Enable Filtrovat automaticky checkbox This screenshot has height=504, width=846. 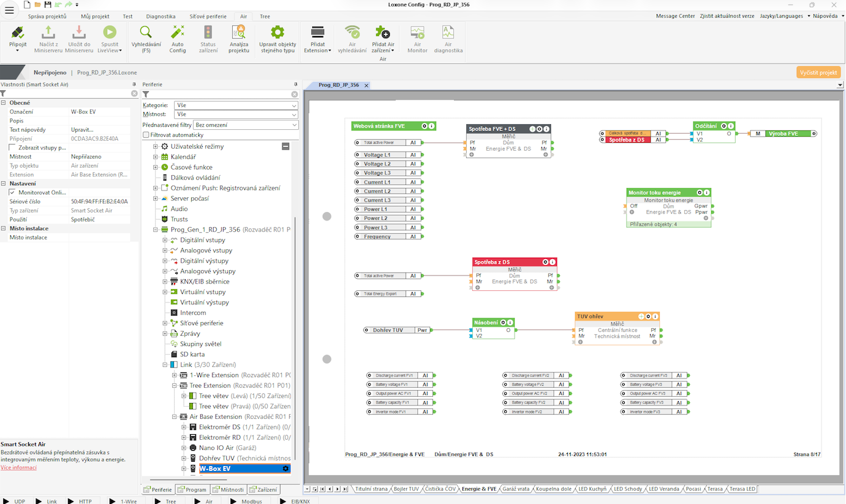tap(146, 135)
